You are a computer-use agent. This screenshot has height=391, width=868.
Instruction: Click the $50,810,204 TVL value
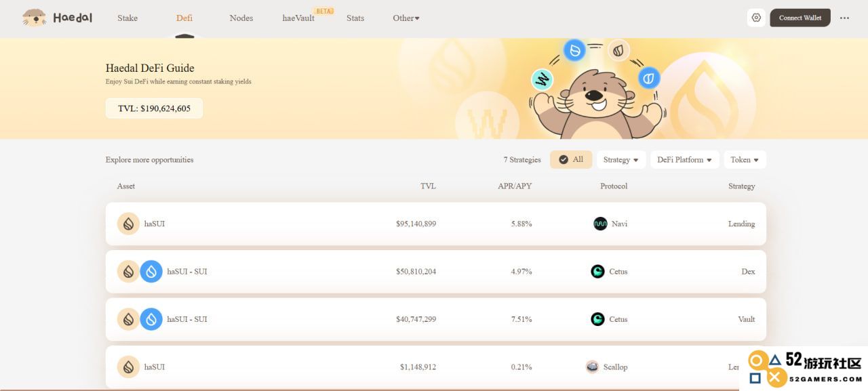[416, 272]
